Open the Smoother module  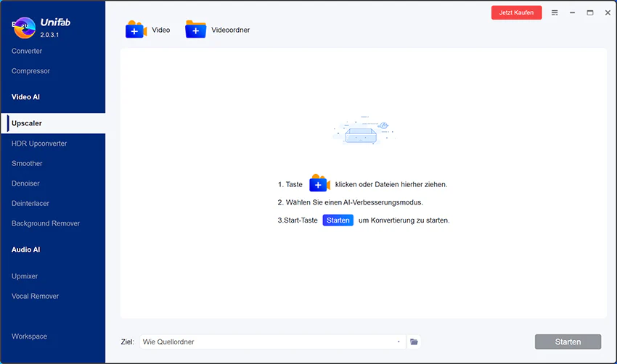click(x=27, y=163)
